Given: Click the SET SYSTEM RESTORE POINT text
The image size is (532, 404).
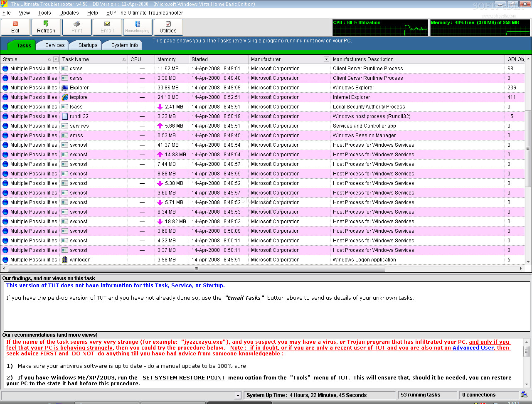Looking at the screenshot, I should (184, 378).
